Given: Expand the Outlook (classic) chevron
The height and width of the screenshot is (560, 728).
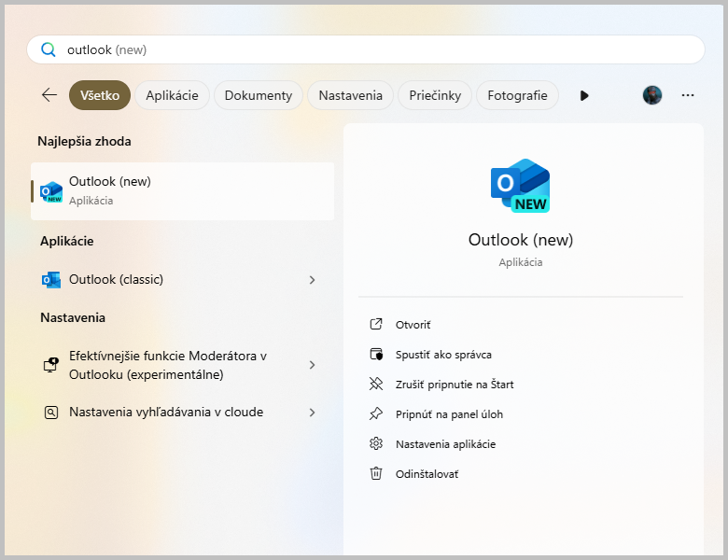Looking at the screenshot, I should (x=312, y=280).
